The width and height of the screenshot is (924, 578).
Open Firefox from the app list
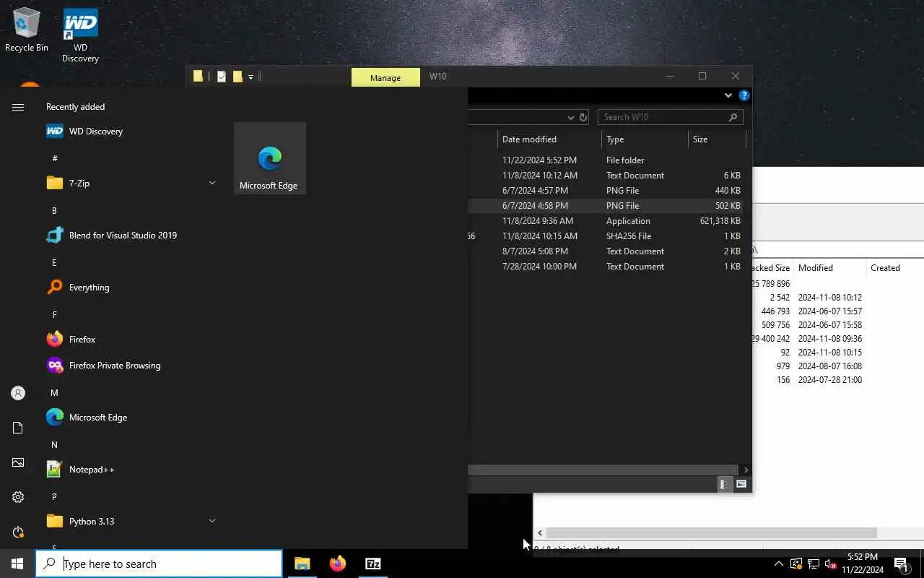coord(130,340)
